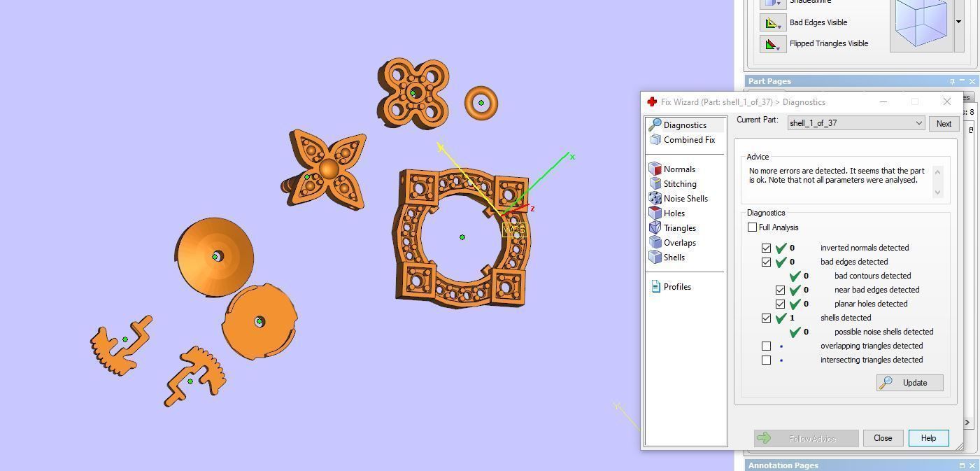Minimize the Part Pages panel
Screen dimensions: 980x471
tap(962, 81)
